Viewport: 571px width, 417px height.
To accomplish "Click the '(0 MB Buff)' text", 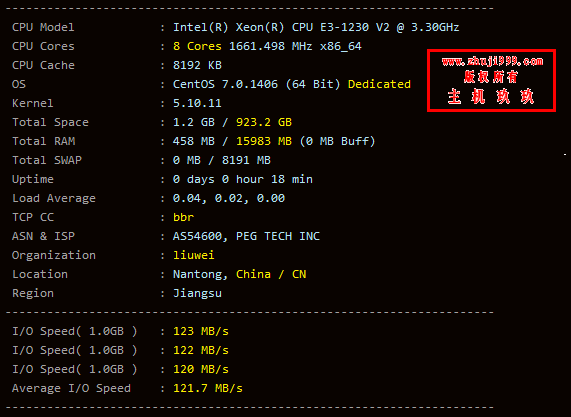I will coord(337,141).
